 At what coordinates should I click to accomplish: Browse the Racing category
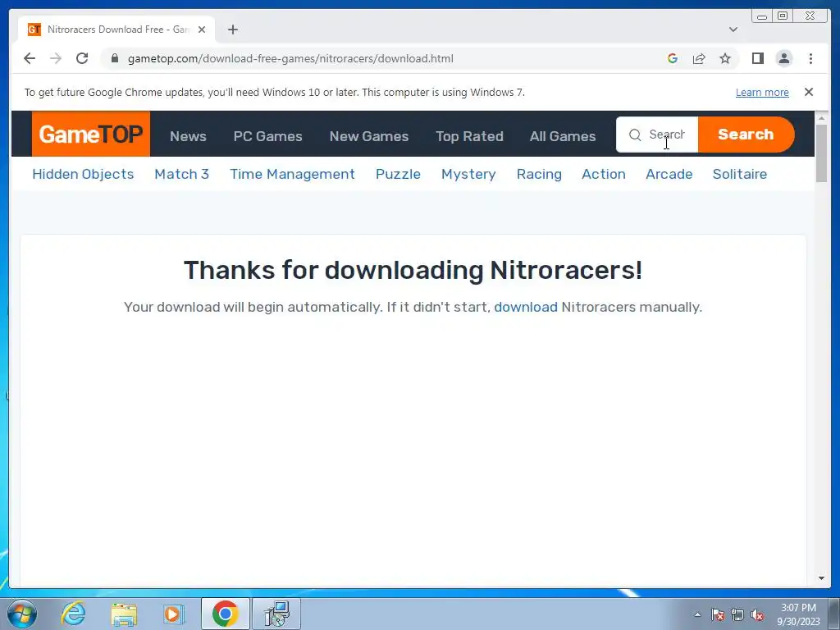(539, 174)
